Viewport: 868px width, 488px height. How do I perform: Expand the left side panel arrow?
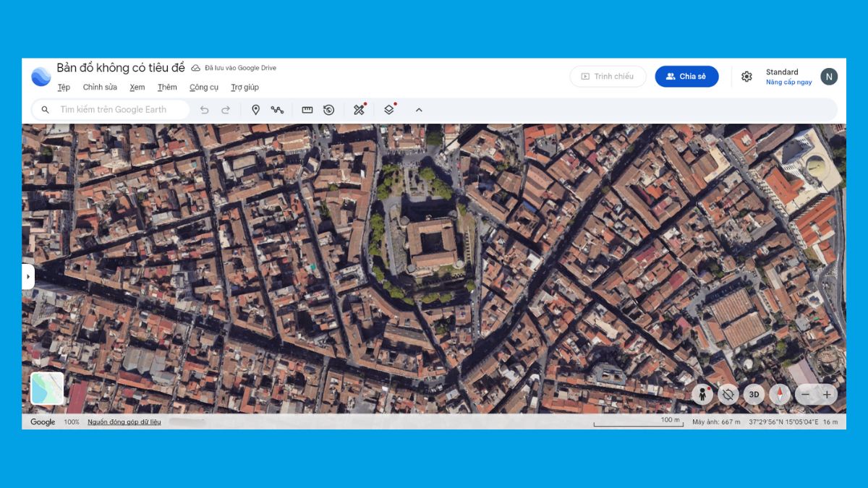click(x=28, y=276)
